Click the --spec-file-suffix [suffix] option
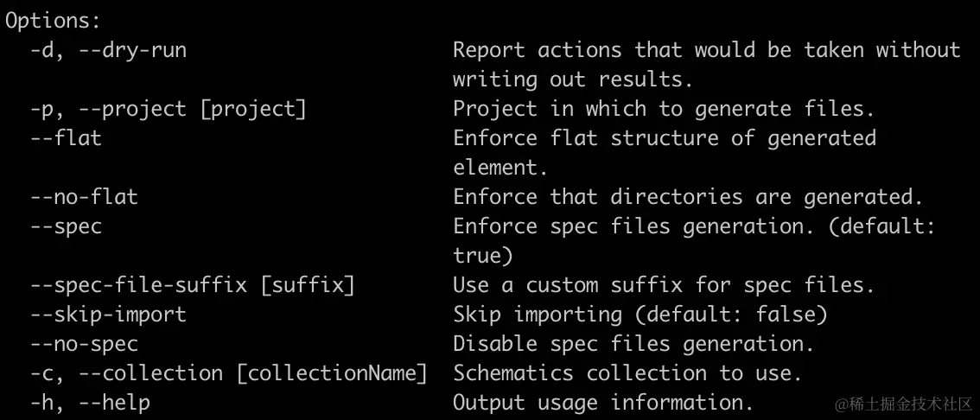The height and width of the screenshot is (420, 980). point(193,286)
